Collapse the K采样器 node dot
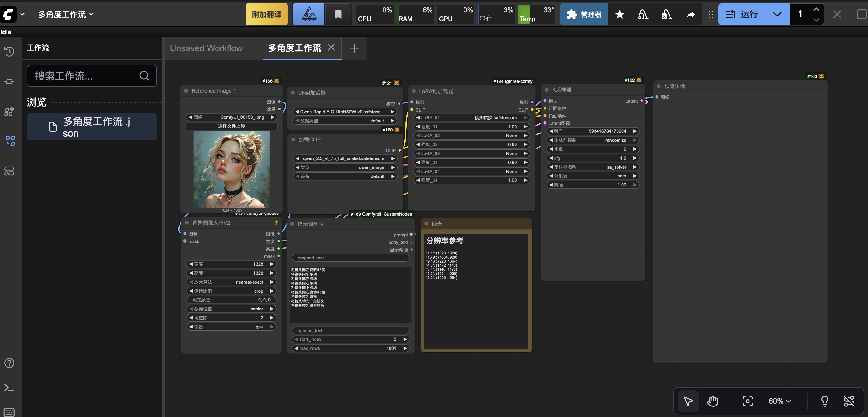 (547, 90)
